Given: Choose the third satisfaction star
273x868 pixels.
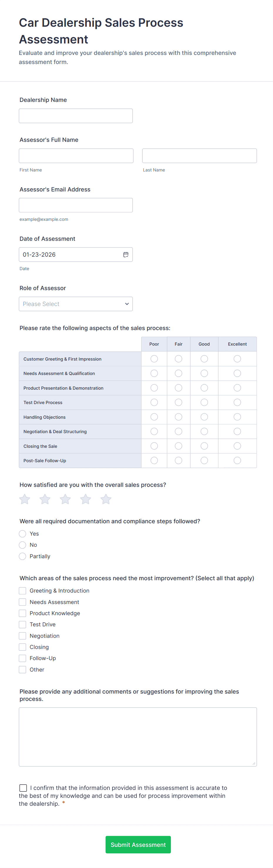Looking at the screenshot, I should click(x=65, y=499).
